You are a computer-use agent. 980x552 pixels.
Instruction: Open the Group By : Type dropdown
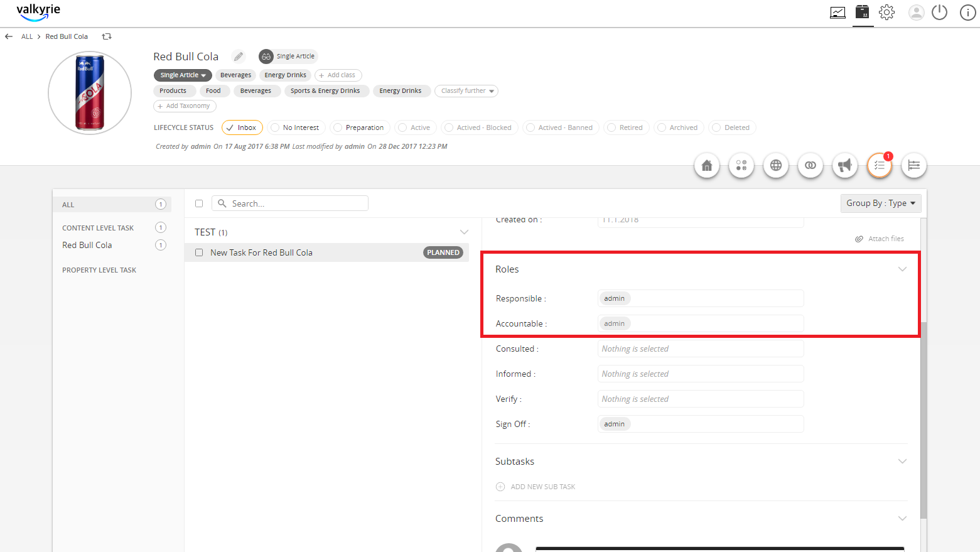pyautogui.click(x=881, y=203)
